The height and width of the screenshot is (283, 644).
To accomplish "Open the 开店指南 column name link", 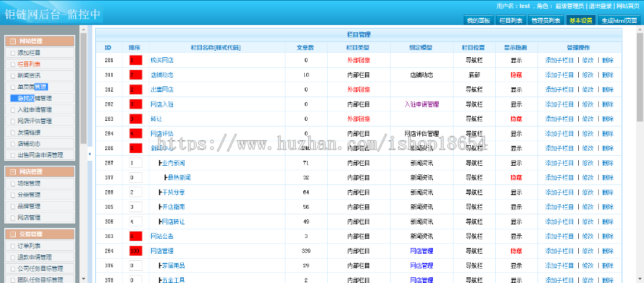I will click(x=173, y=207).
